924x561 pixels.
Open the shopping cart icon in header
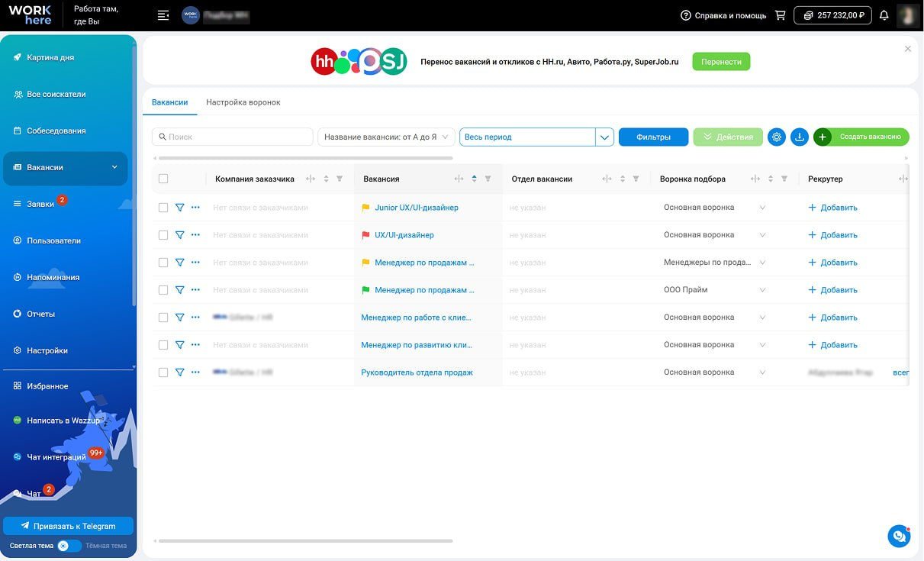pos(780,15)
